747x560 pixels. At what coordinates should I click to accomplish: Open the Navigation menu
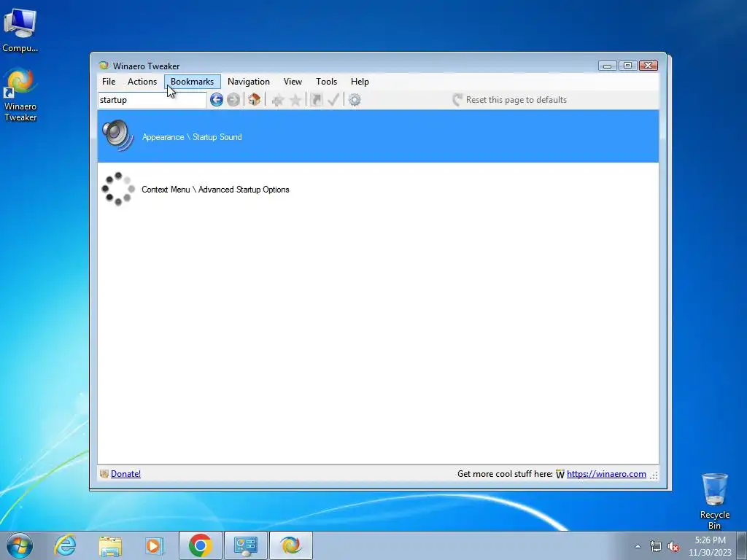pos(249,82)
